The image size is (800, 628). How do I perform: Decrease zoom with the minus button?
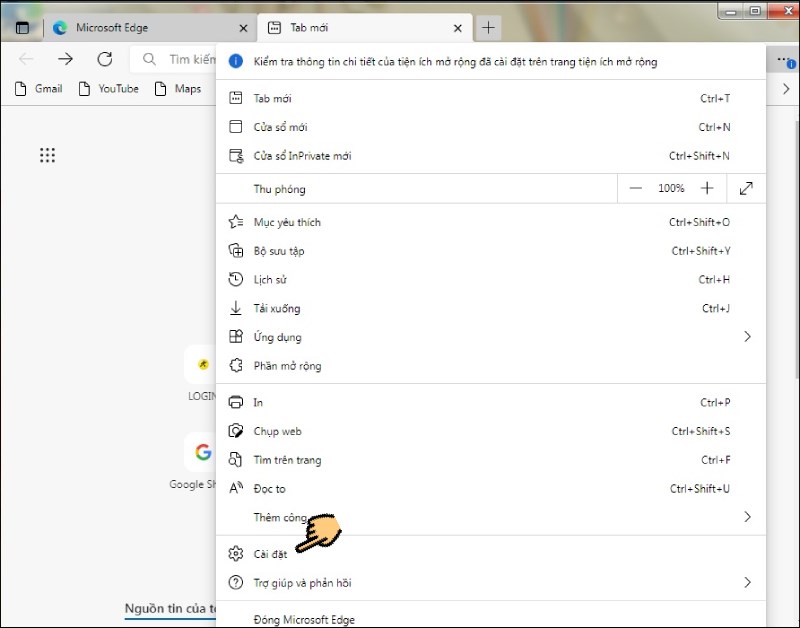pos(635,188)
